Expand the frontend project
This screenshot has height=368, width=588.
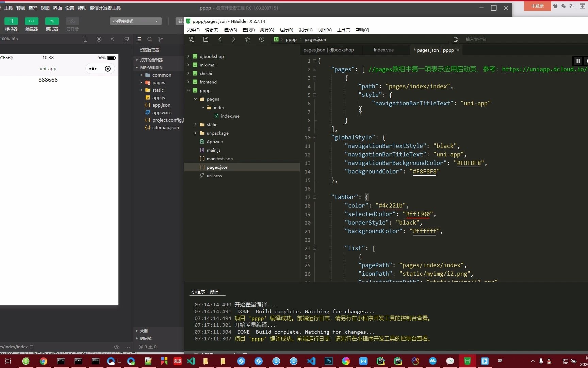click(x=189, y=82)
